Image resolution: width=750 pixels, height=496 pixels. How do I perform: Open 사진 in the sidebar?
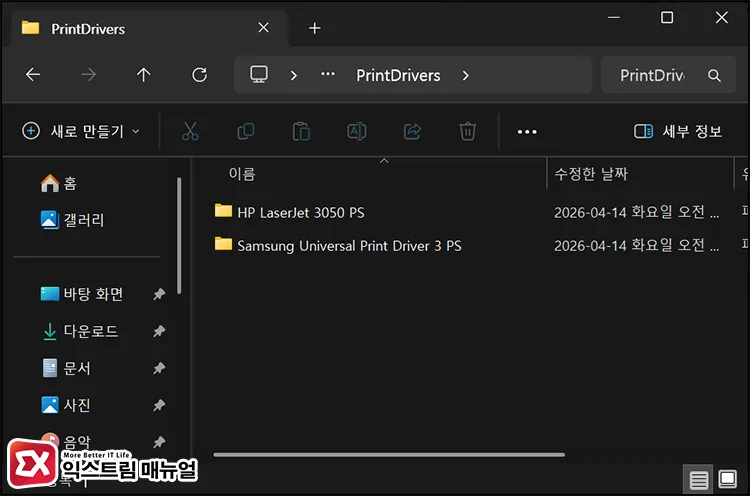[x=66, y=405]
